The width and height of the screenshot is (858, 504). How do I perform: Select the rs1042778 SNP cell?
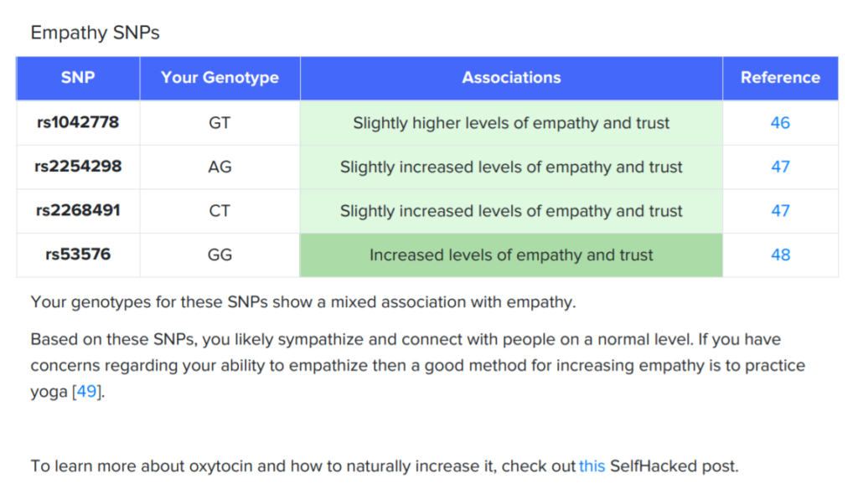click(78, 123)
